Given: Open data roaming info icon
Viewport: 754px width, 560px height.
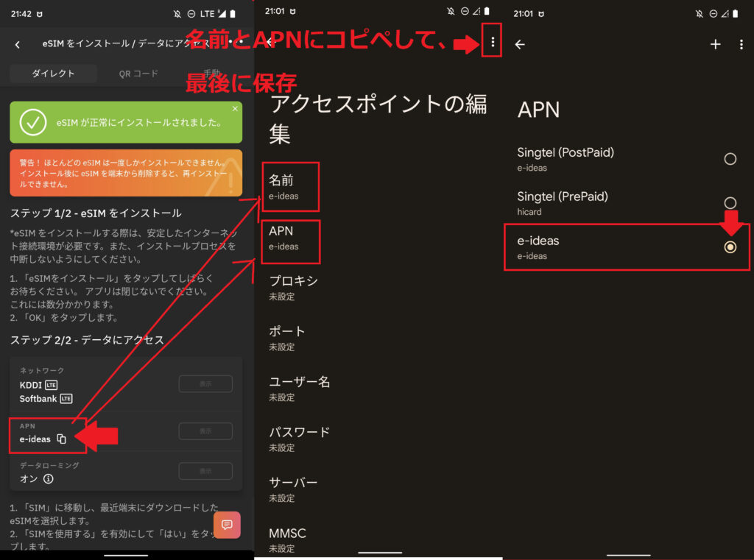Looking at the screenshot, I should point(48,479).
